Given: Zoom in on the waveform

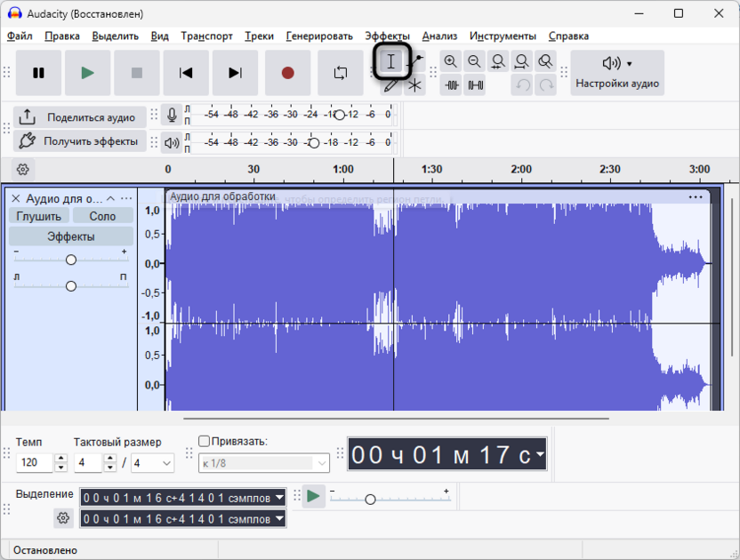Looking at the screenshot, I should [451, 61].
